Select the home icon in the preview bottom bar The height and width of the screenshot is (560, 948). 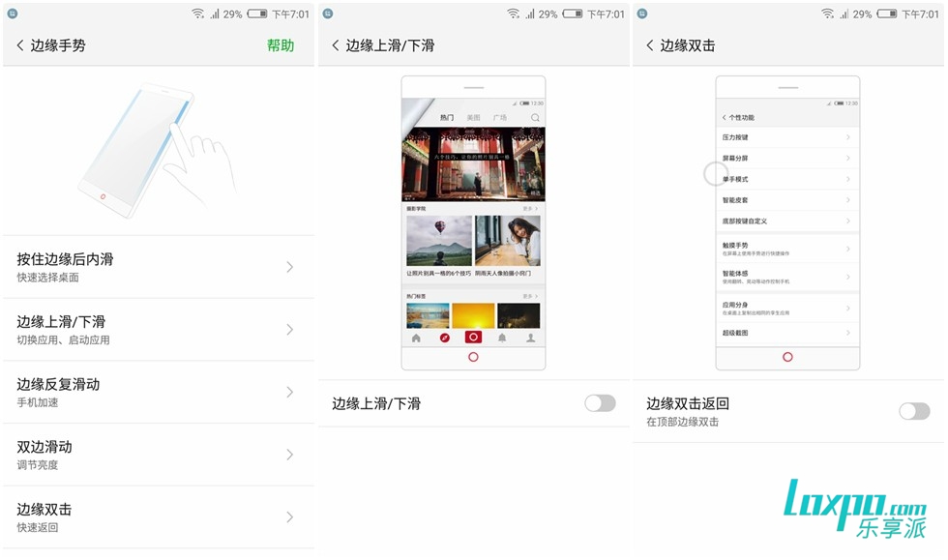pos(415,337)
